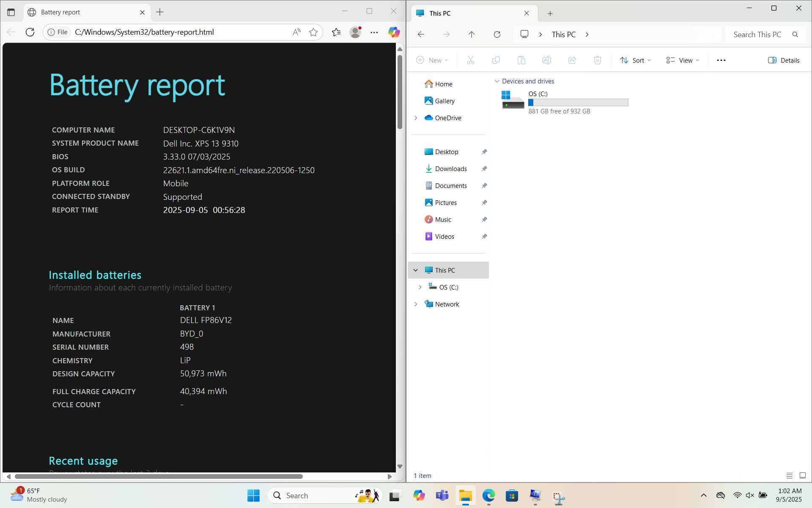This screenshot has height=508, width=812.
Task: Open taskbar clock showing 1:02 AM
Action: click(789, 495)
